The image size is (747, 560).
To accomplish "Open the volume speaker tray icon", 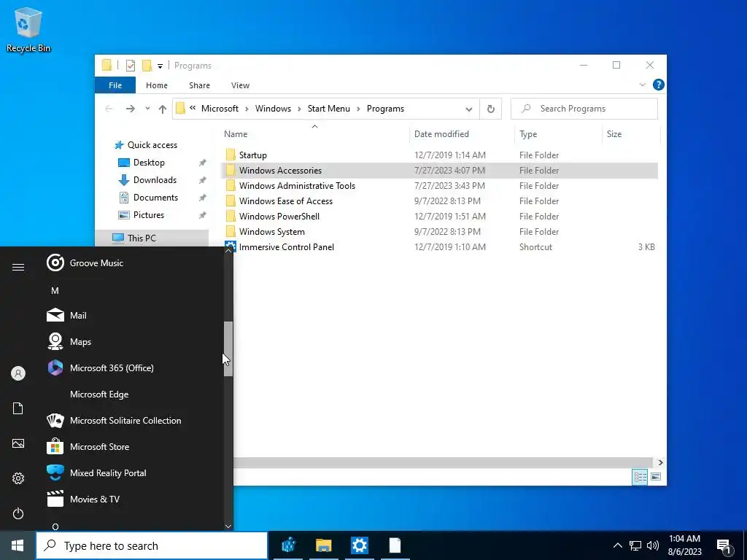I will point(653,545).
